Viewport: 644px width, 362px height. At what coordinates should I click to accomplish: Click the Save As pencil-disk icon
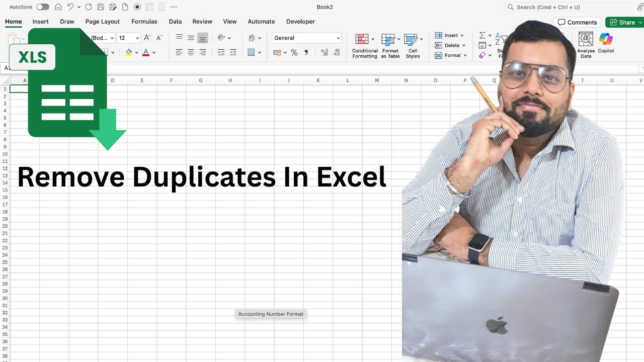(x=113, y=7)
